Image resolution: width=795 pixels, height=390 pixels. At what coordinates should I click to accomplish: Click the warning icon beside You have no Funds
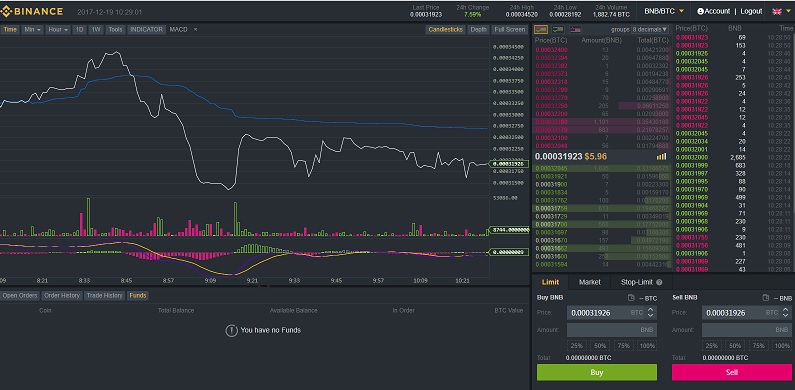click(x=231, y=331)
